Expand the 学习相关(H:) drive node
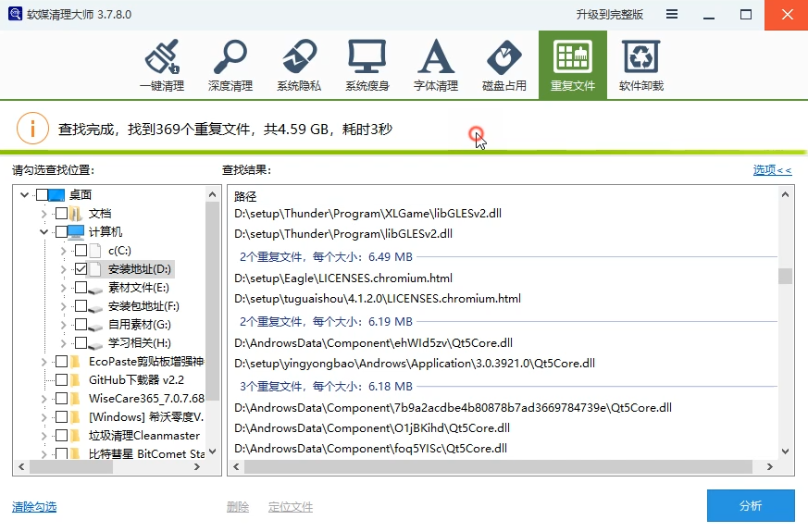 pos(63,343)
